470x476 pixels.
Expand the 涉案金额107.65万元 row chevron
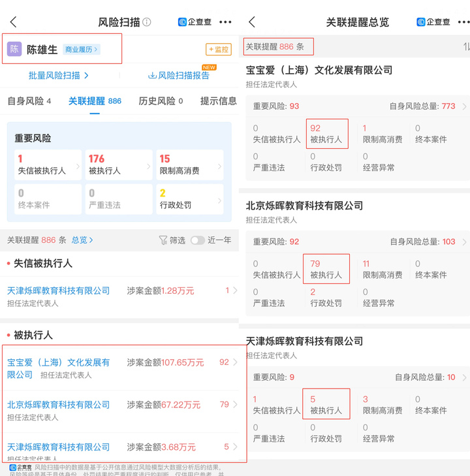pos(235,362)
